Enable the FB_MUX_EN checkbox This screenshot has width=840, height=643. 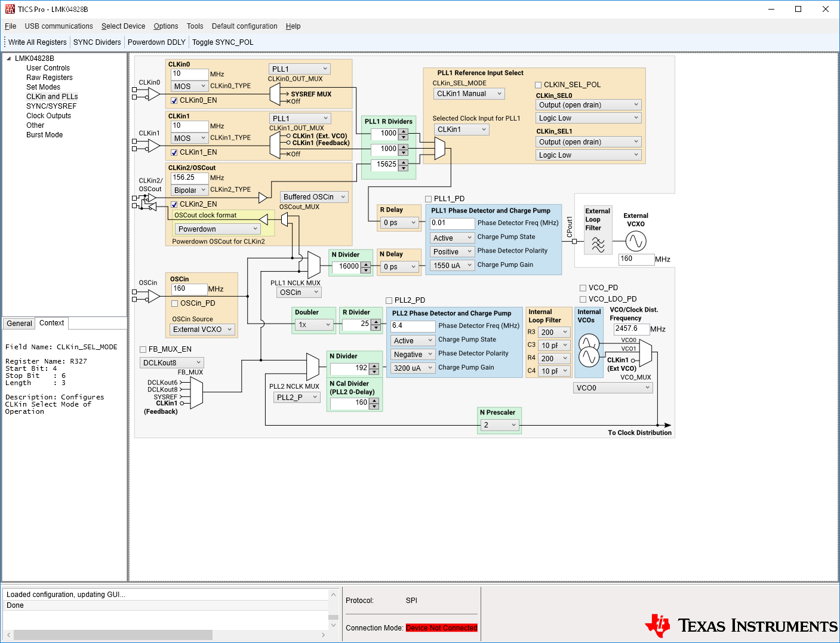(143, 350)
